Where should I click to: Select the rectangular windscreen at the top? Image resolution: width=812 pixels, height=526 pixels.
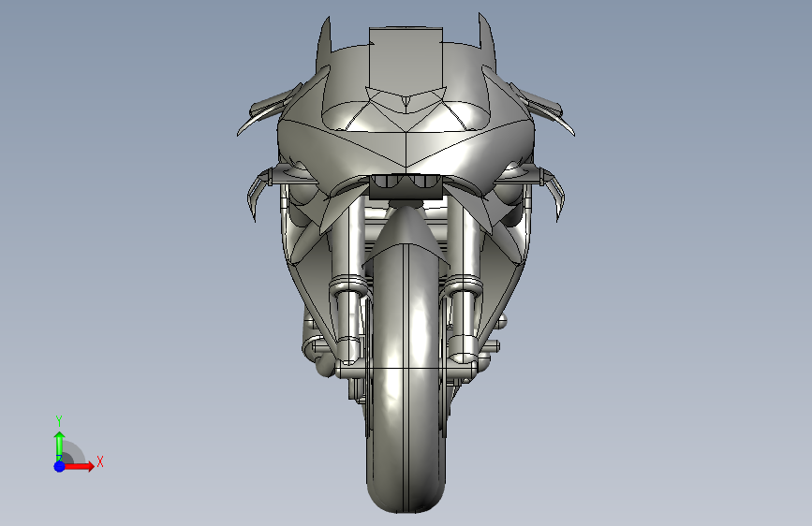point(406,60)
